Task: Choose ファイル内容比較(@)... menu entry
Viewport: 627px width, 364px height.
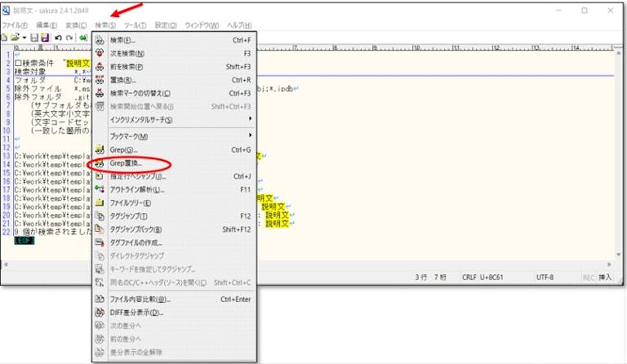Action: click(x=175, y=300)
